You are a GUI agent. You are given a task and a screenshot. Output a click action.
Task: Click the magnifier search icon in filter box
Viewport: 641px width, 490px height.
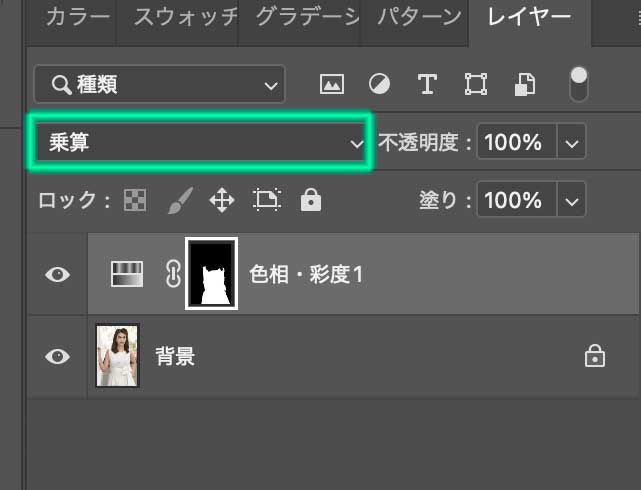pyautogui.click(x=61, y=85)
